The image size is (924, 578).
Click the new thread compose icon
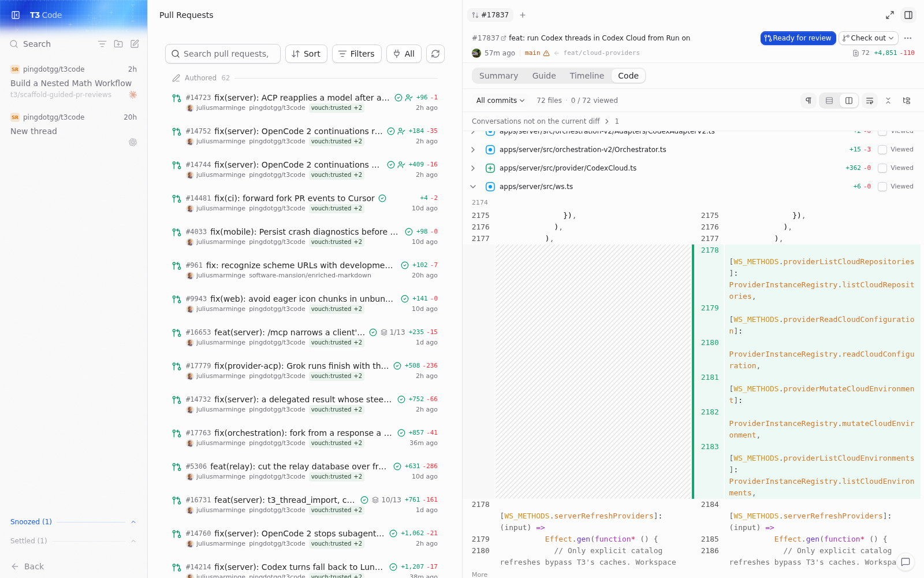135,44
